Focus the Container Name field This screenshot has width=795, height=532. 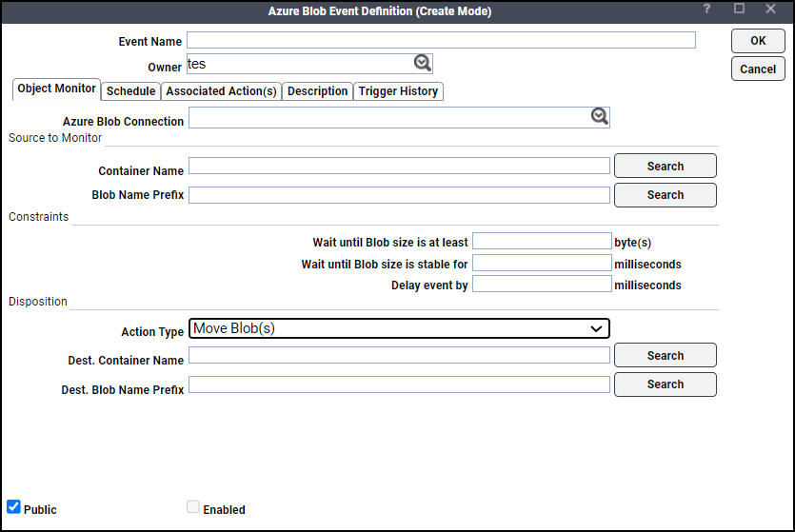399,166
